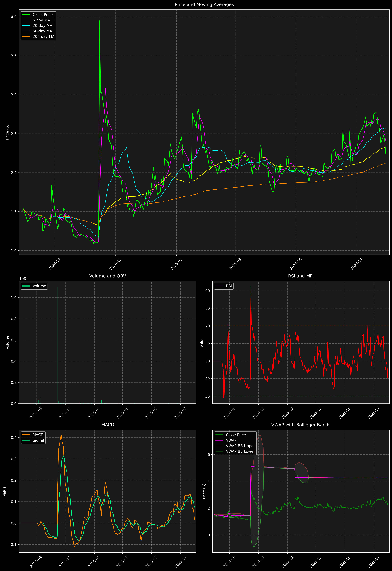The width and height of the screenshot is (392, 571).
Task: Click the 'VWAP with Bollinger Bands' title
Action: pos(301,425)
